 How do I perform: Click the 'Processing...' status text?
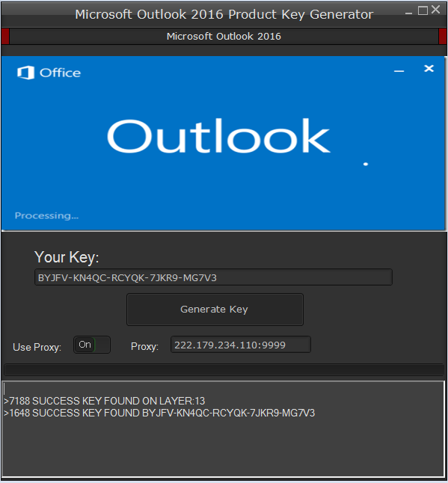46,215
